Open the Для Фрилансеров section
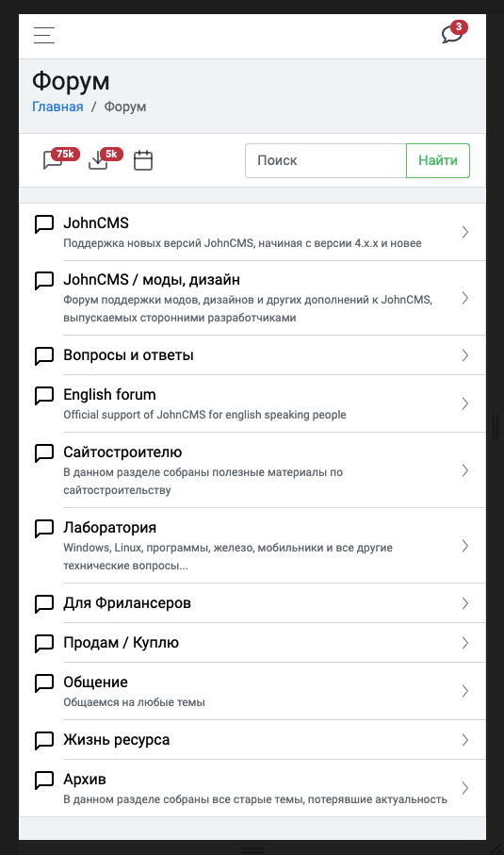 click(252, 603)
